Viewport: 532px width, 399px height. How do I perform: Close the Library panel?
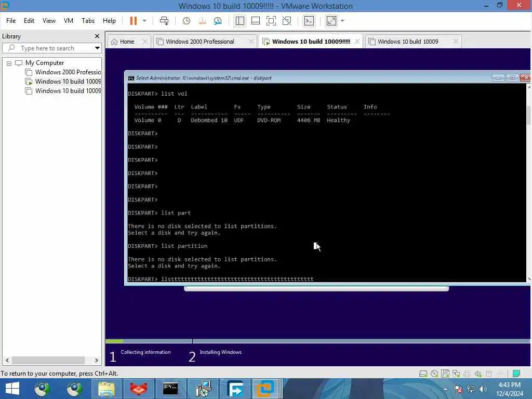click(97, 36)
